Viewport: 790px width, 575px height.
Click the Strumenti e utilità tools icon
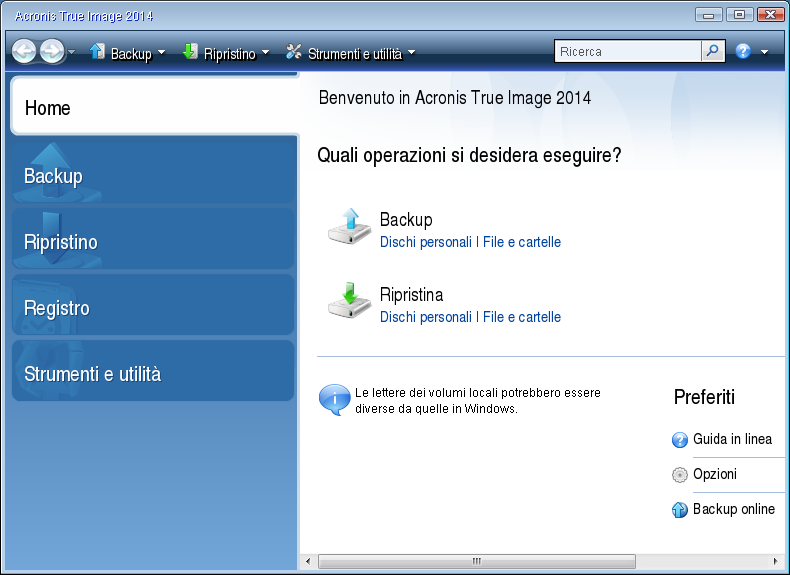point(293,51)
